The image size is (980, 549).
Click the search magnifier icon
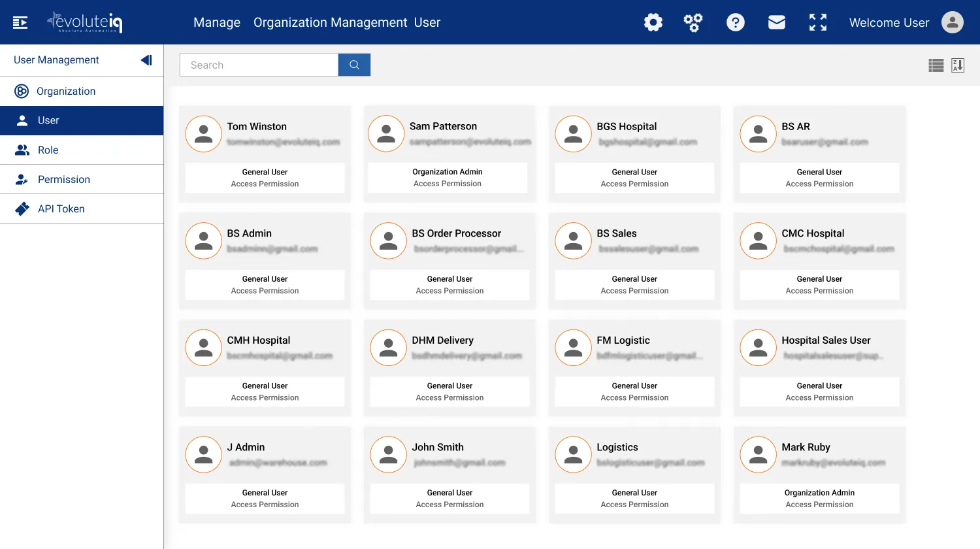tap(354, 65)
